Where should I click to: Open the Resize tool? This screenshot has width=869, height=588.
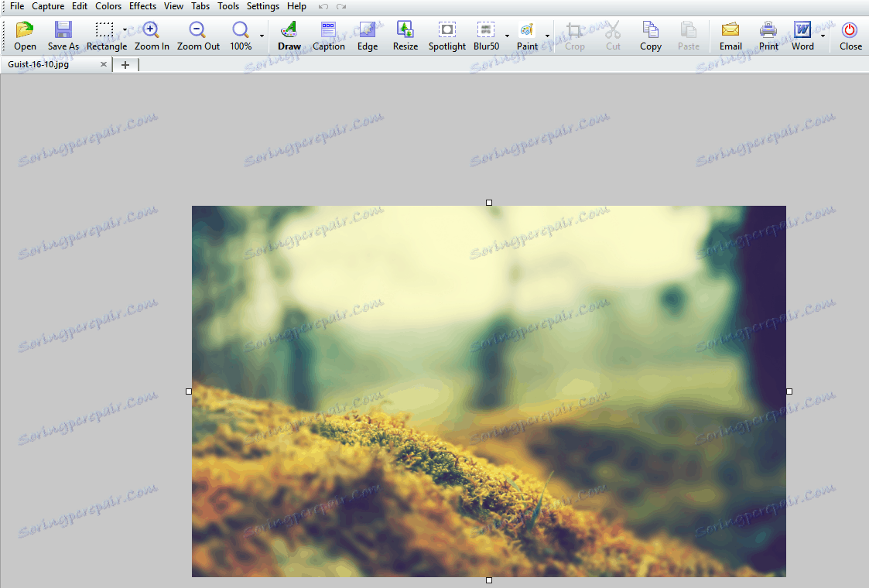coord(405,36)
